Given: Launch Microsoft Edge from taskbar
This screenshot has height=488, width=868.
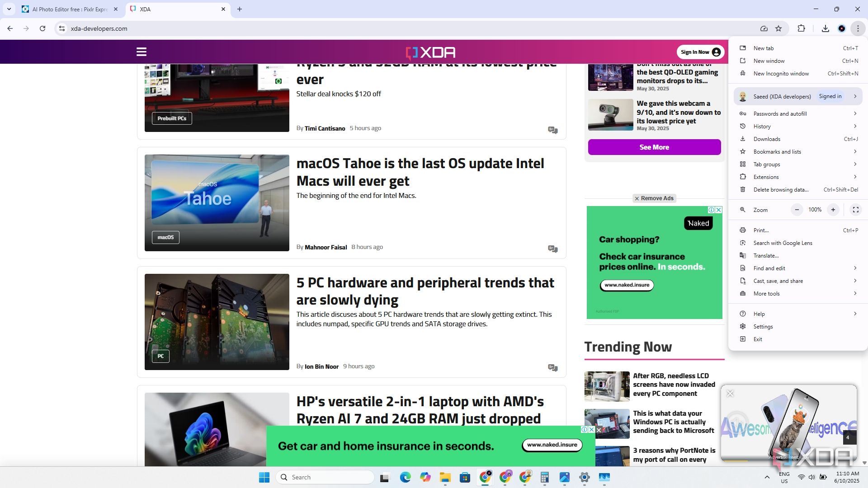Looking at the screenshot, I should pyautogui.click(x=405, y=477).
